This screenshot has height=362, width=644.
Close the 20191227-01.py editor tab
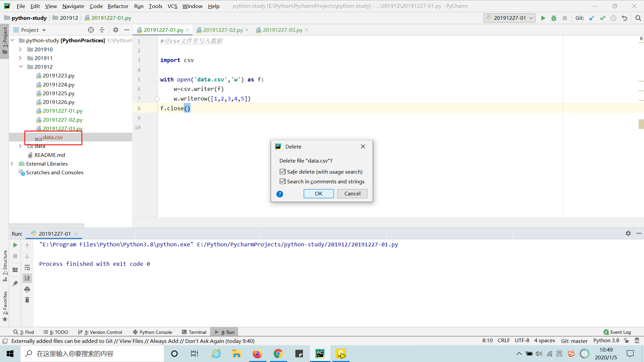(187, 30)
